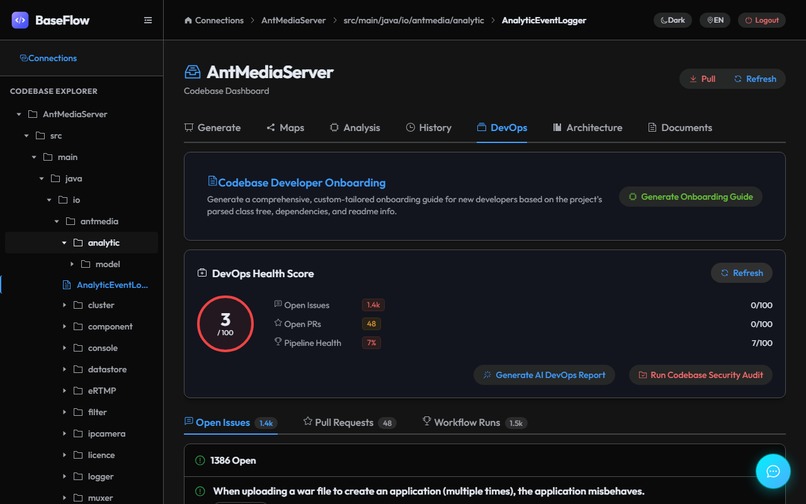Click the 7% Pipeline Health badge
Viewport: 806px width, 504px height.
pyautogui.click(x=371, y=343)
